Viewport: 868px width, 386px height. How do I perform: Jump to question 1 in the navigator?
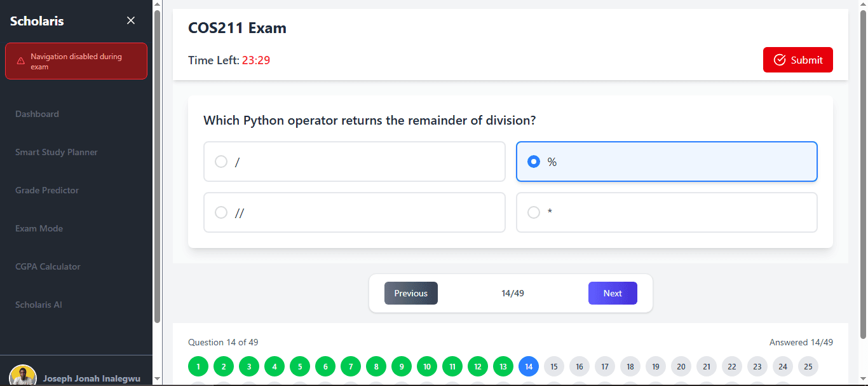click(x=198, y=366)
